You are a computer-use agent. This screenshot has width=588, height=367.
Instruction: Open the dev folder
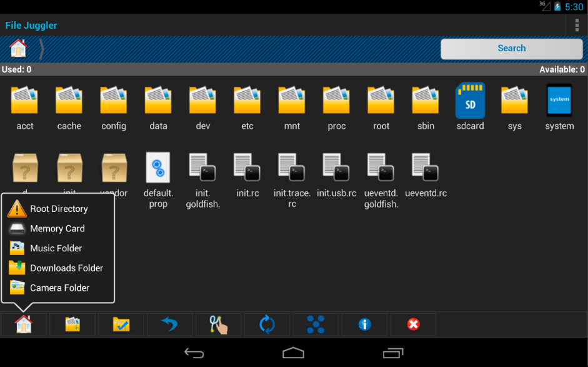coord(203,108)
